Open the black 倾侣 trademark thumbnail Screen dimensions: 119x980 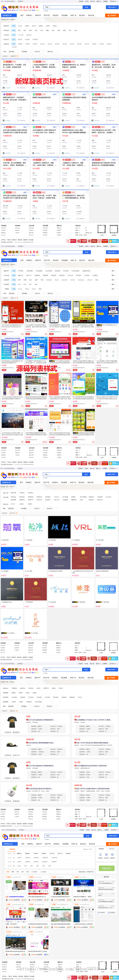(59, 527)
